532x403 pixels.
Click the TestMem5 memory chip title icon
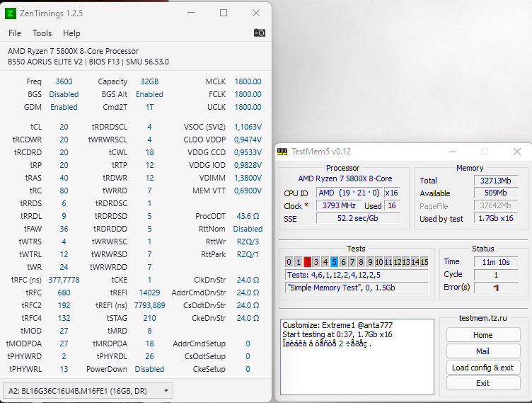(x=282, y=152)
